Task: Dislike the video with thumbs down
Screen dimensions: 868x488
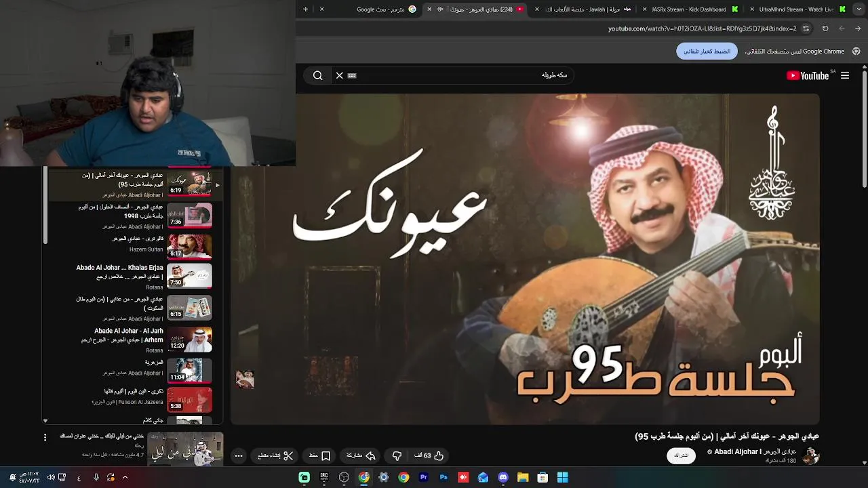Action: 397,455
